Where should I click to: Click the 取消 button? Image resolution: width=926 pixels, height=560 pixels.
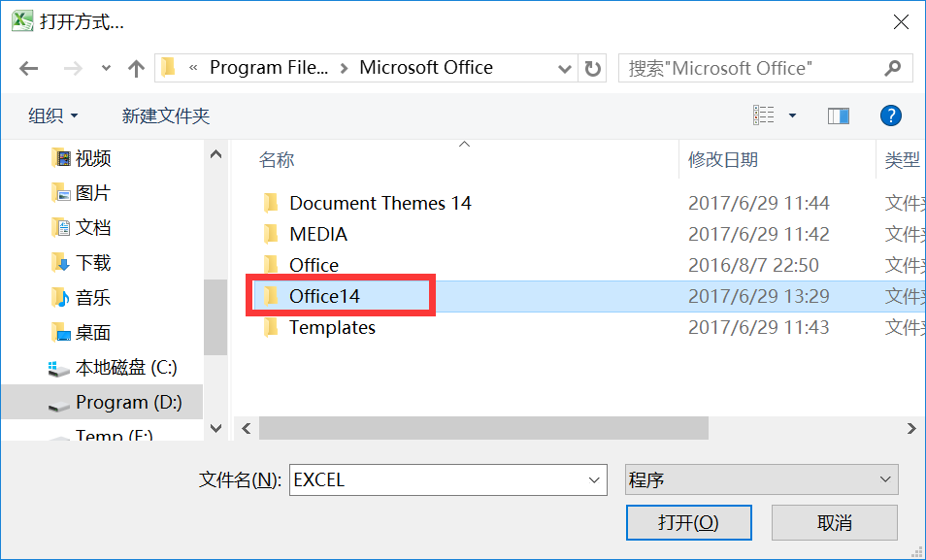pos(835,522)
